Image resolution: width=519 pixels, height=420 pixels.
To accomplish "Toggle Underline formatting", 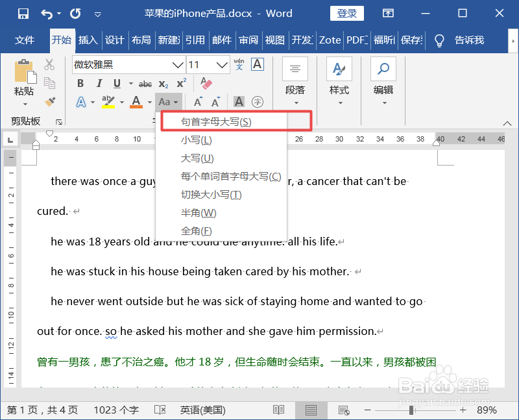I will [x=117, y=83].
